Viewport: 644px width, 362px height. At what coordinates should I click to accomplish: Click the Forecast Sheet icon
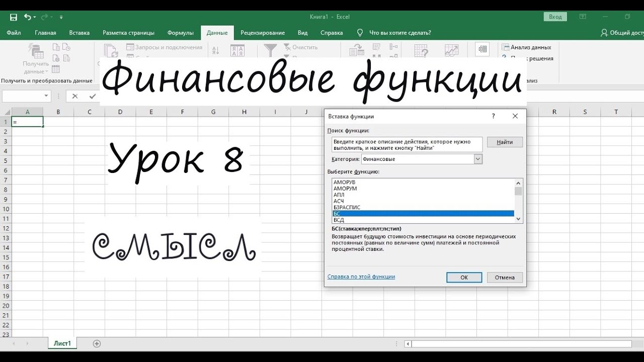tap(451, 50)
